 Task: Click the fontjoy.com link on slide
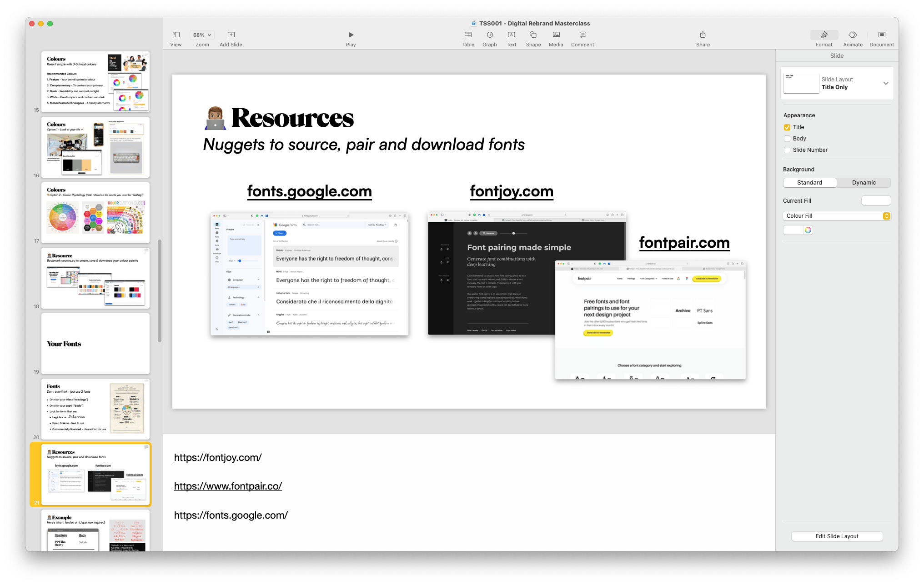pos(512,191)
